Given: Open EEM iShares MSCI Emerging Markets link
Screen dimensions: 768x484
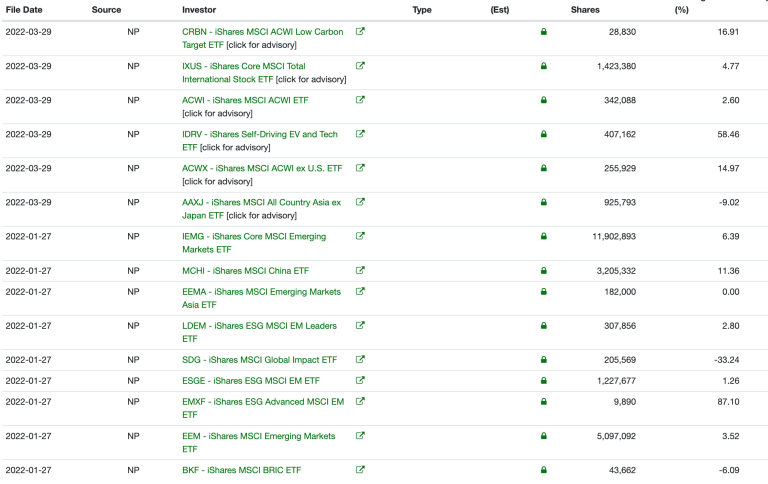Looking at the screenshot, I should tap(259, 442).
